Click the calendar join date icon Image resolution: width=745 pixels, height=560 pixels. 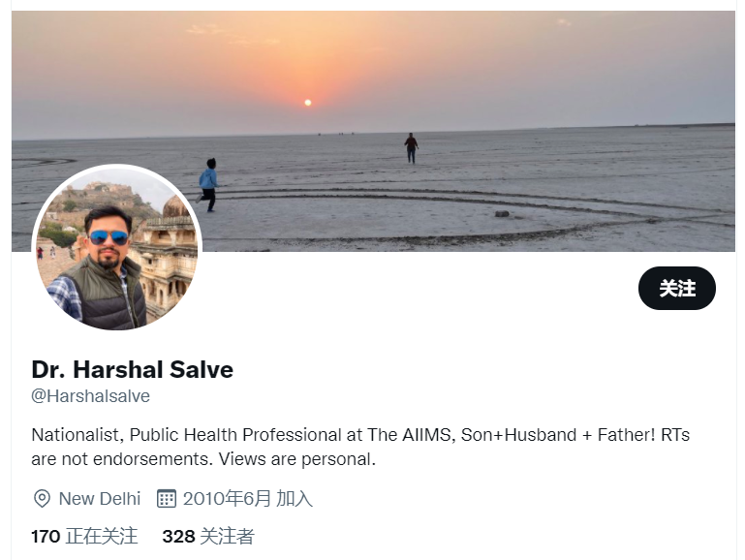pyautogui.click(x=167, y=499)
